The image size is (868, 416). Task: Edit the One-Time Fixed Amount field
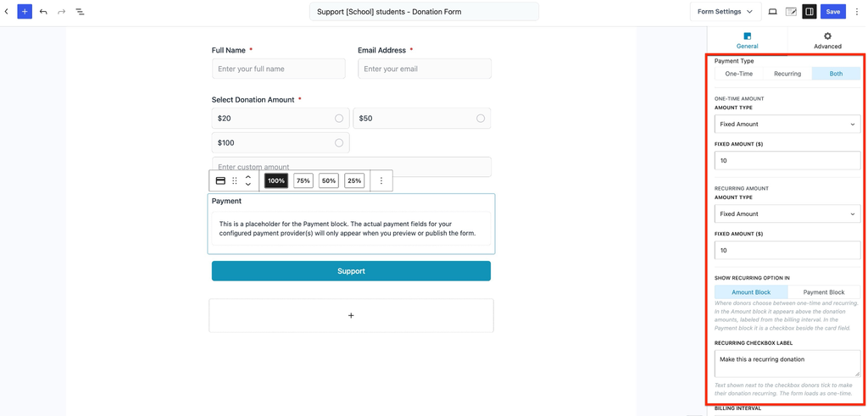tap(787, 161)
